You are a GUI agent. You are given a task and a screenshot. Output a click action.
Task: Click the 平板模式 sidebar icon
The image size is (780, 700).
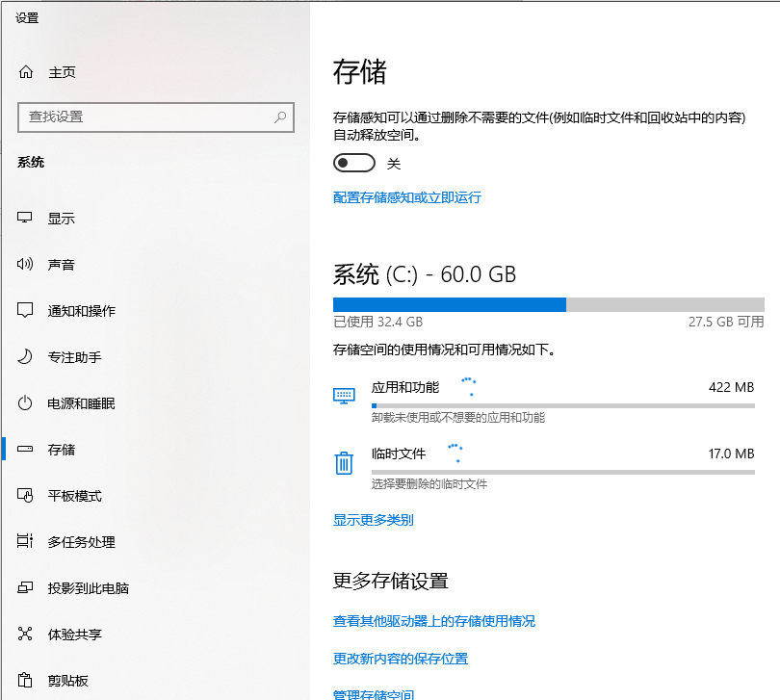pos(26,495)
